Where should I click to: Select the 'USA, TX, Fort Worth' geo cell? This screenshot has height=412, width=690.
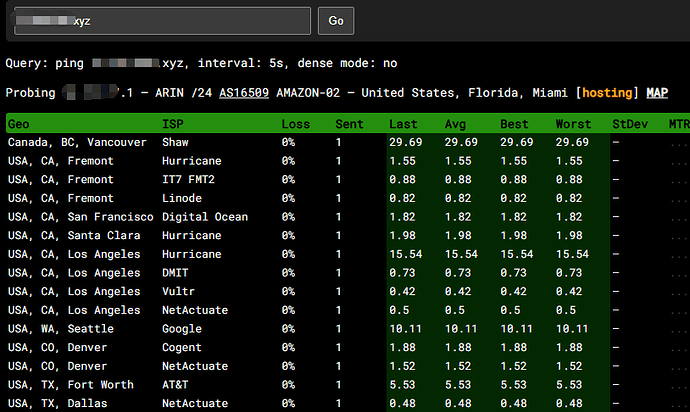[x=70, y=385]
